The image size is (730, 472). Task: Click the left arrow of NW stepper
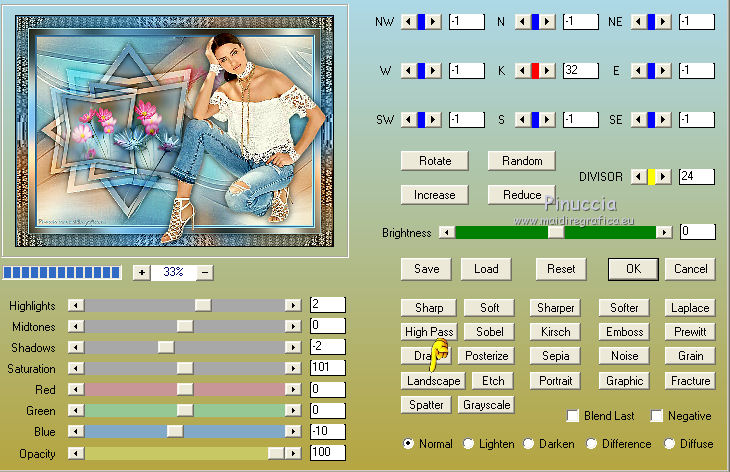click(x=409, y=21)
